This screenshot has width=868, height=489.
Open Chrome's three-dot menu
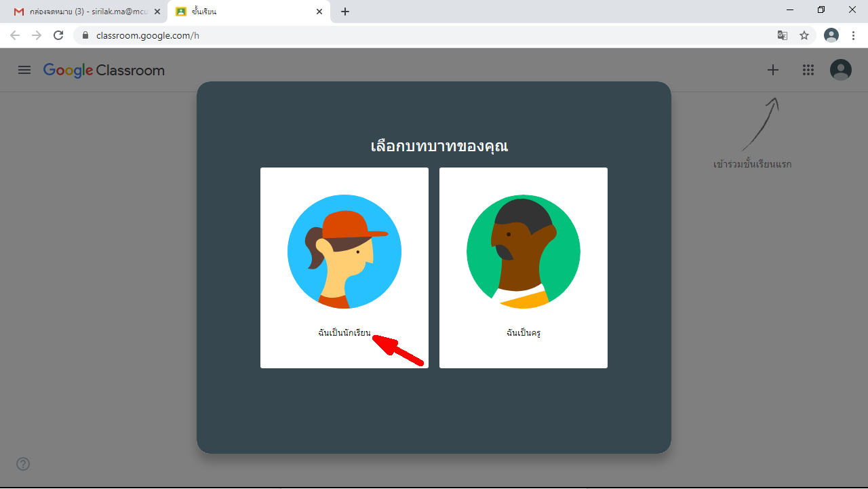[x=853, y=35]
